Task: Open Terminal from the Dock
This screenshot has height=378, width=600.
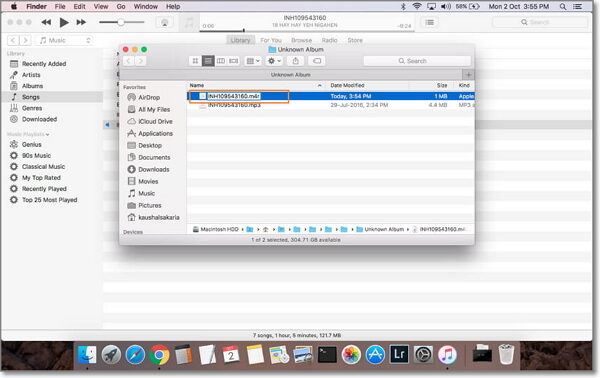Action: click(327, 355)
